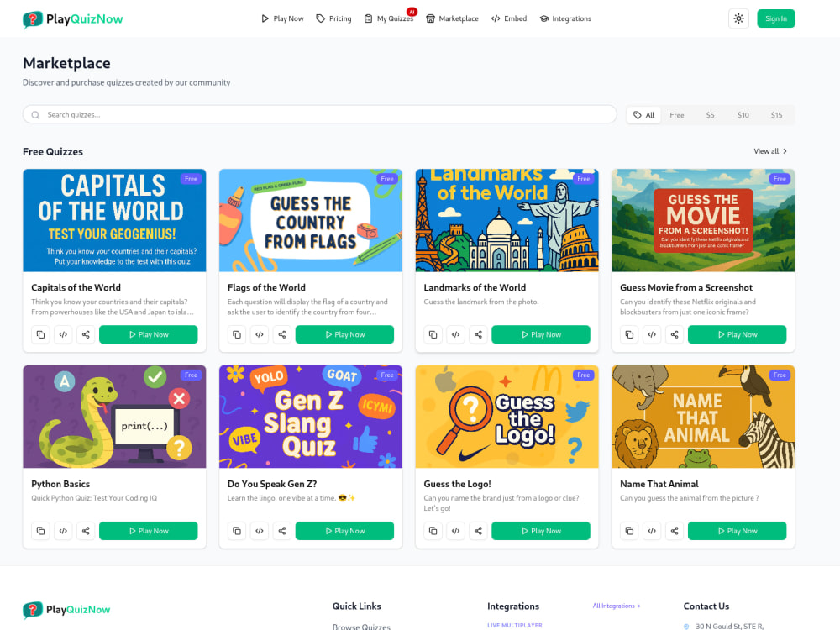The width and height of the screenshot is (840, 630).
Task: Expand Free Quizzes with View all
Action: point(770,151)
